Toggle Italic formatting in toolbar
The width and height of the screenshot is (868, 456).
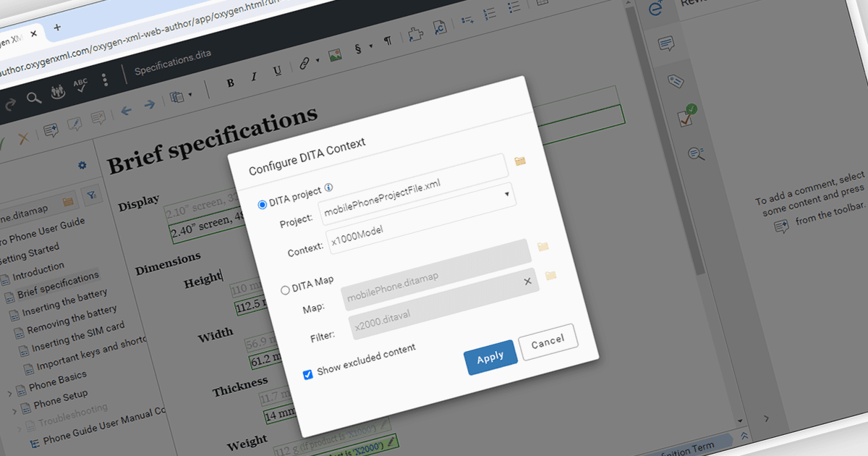pos(254,77)
